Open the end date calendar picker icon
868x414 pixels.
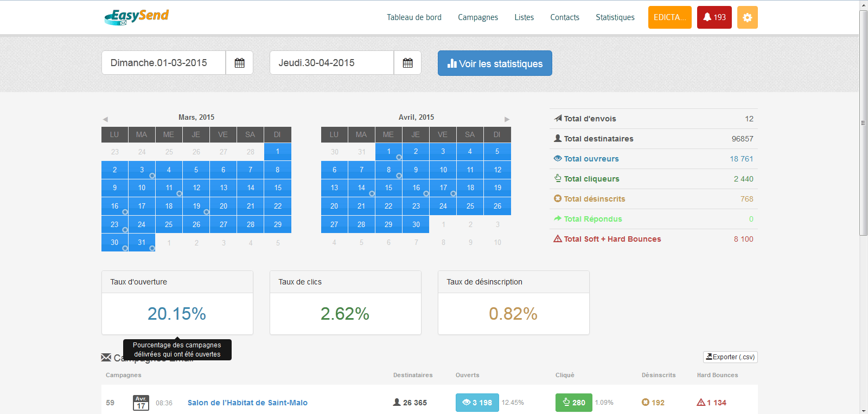coord(407,63)
